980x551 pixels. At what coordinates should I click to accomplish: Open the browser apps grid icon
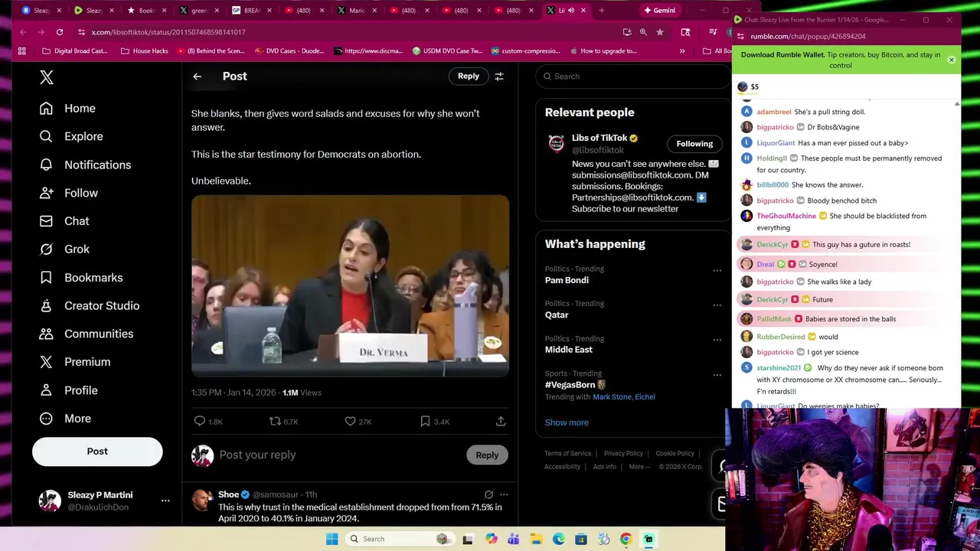coord(22,51)
